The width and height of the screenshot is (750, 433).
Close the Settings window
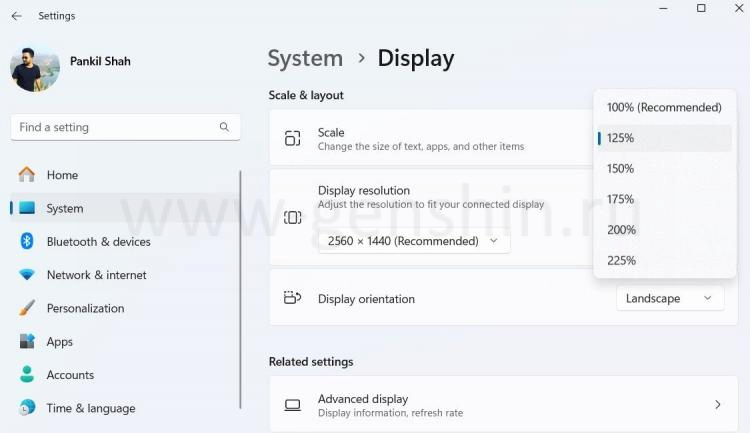pyautogui.click(x=739, y=8)
